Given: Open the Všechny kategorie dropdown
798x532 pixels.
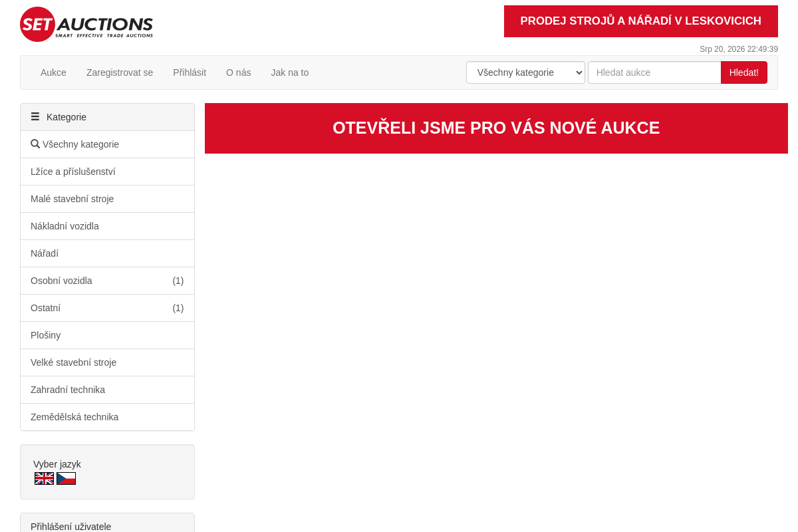Looking at the screenshot, I should coord(525,72).
